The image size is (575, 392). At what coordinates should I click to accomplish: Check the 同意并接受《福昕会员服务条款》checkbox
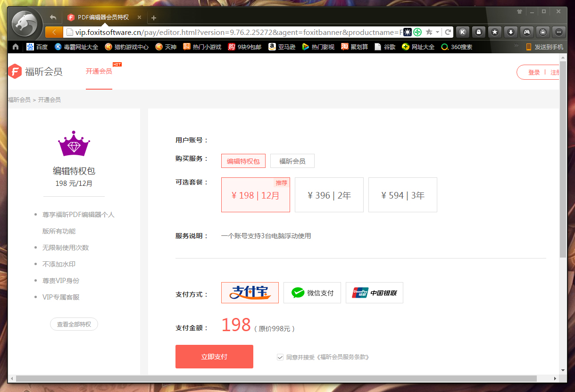click(x=280, y=357)
